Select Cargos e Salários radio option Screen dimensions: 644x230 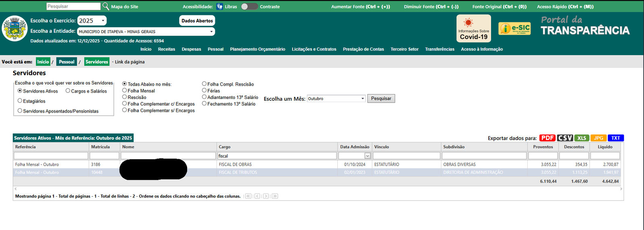68,91
